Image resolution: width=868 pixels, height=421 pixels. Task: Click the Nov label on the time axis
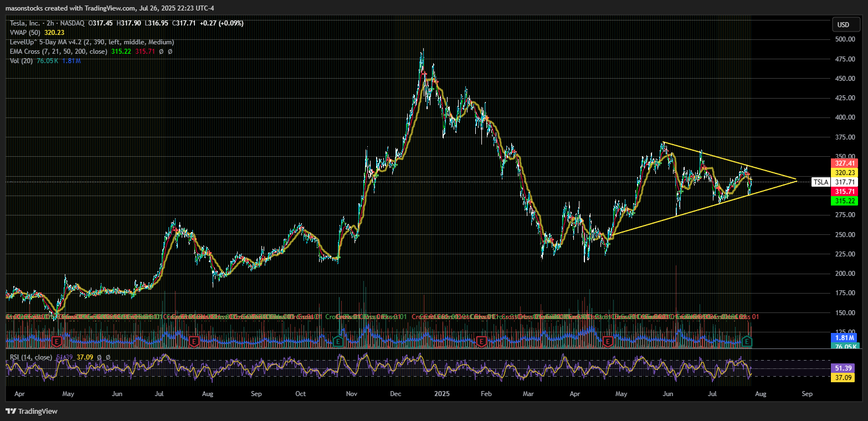point(351,394)
